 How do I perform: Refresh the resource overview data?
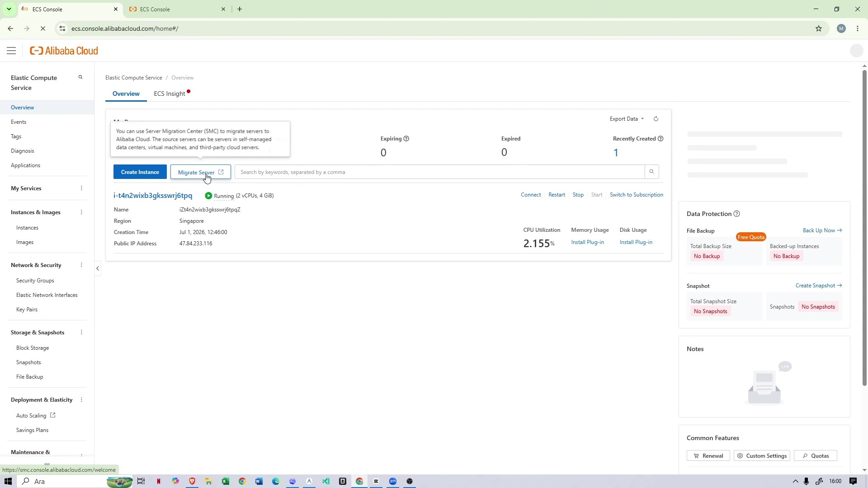[x=656, y=119]
